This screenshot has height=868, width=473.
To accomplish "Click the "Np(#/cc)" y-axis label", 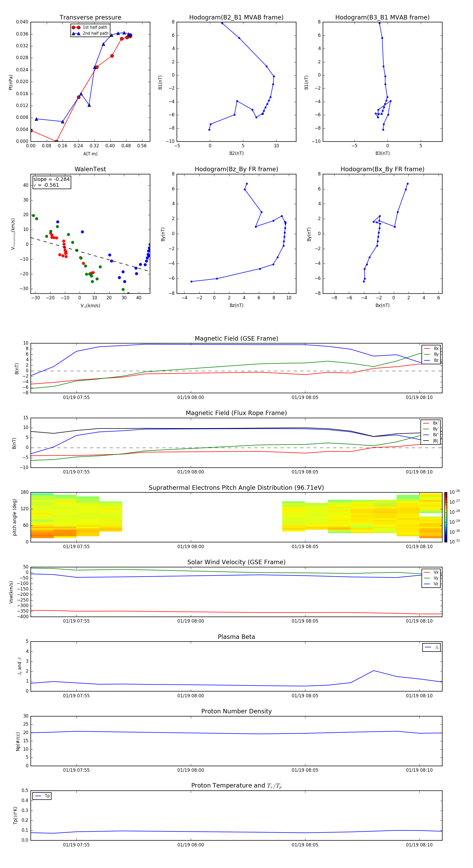I will click(x=18, y=741).
